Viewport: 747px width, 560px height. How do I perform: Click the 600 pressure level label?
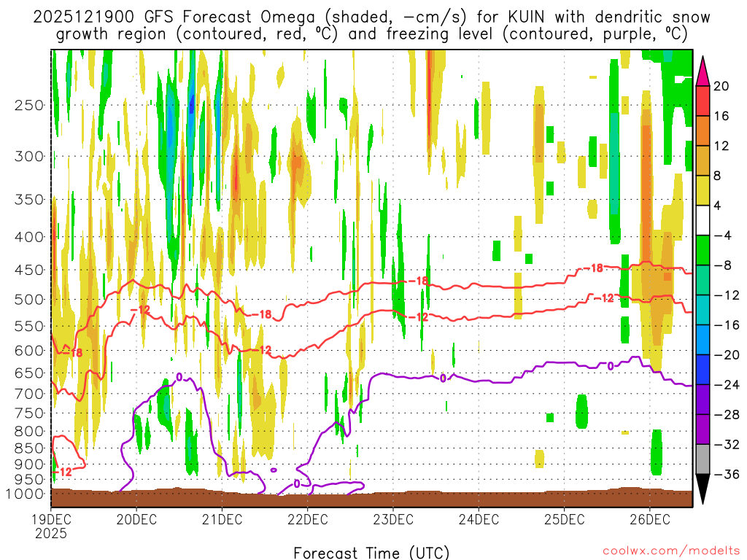coord(29,351)
